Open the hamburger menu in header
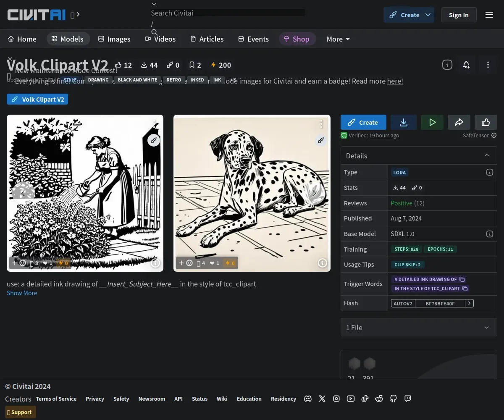504x420 pixels. pos(489,15)
